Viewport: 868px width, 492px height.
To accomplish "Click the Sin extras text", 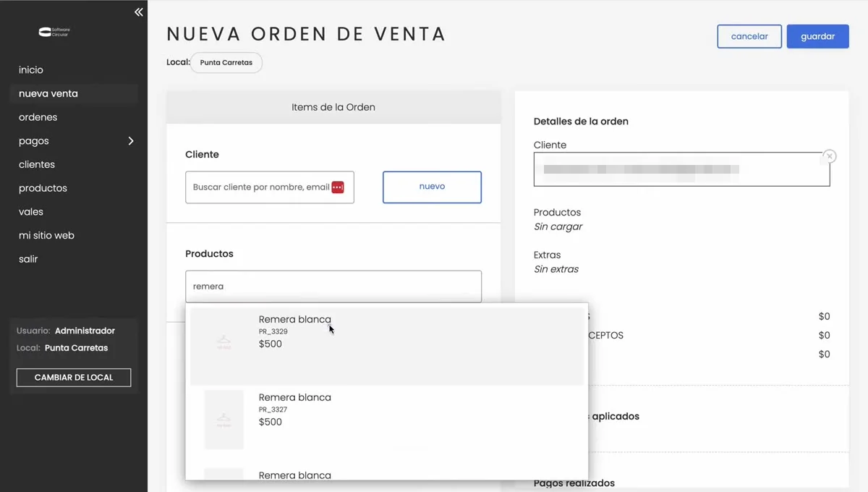I will click(556, 269).
